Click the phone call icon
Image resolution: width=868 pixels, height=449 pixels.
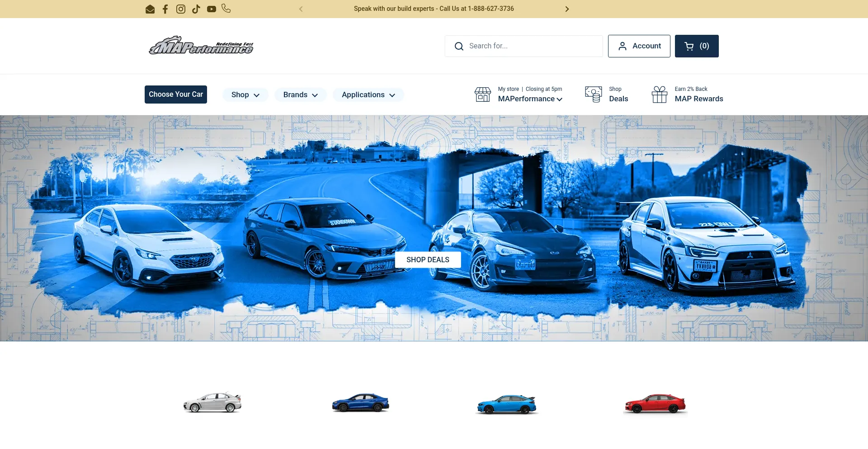(226, 9)
